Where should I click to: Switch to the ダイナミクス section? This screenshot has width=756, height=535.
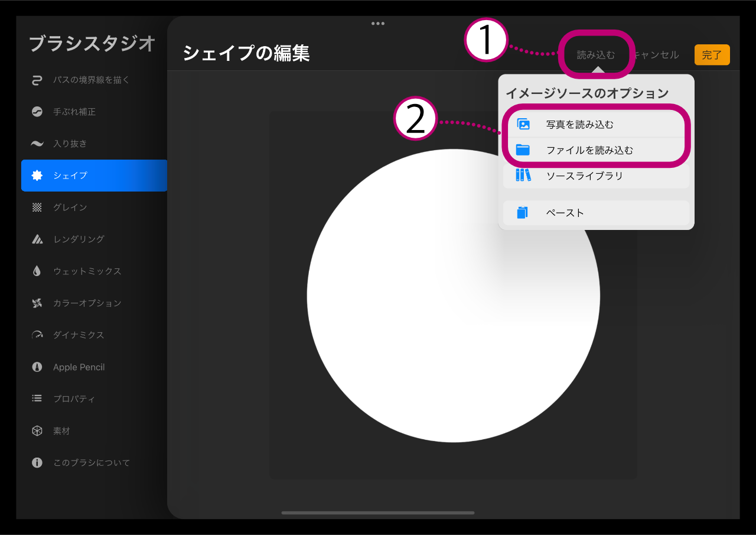[94, 335]
